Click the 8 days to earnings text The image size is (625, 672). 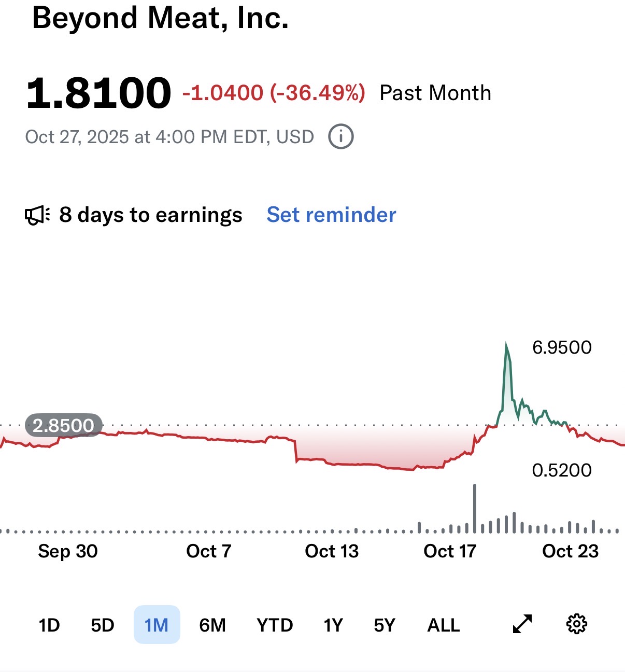tap(150, 215)
